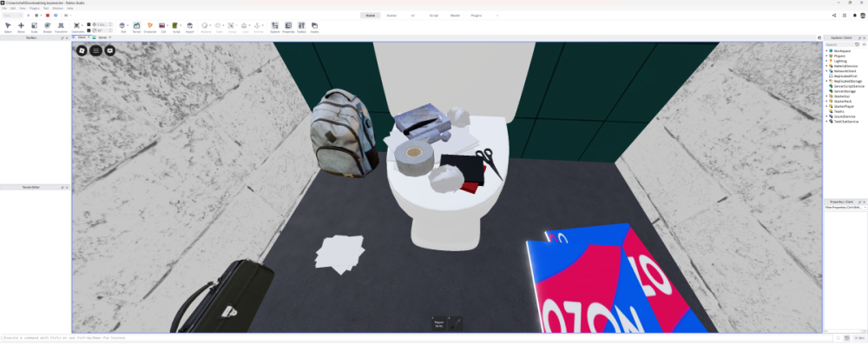Screen dimensions: 868x345
Task: Click the Script tool icon
Action: [175, 25]
